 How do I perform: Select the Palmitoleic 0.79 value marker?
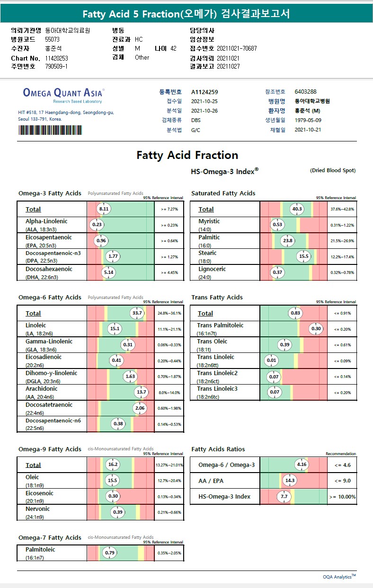click(x=110, y=553)
